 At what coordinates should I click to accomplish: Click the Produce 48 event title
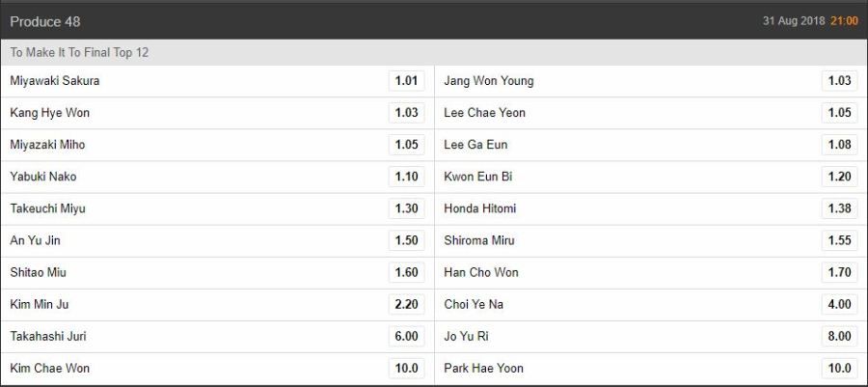click(x=45, y=20)
